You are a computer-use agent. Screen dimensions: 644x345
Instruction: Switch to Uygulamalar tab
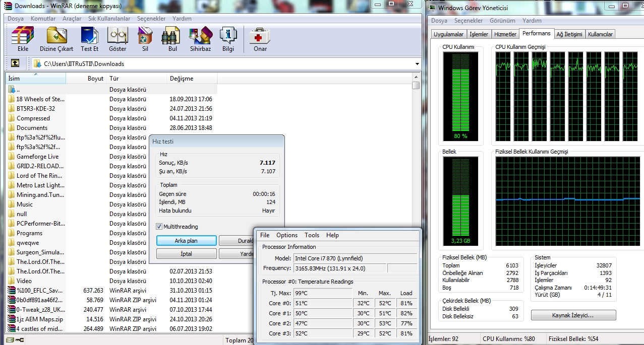point(449,34)
